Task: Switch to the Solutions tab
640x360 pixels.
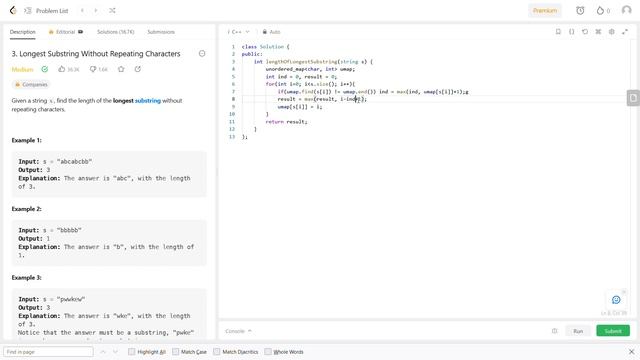Action: click(116, 32)
